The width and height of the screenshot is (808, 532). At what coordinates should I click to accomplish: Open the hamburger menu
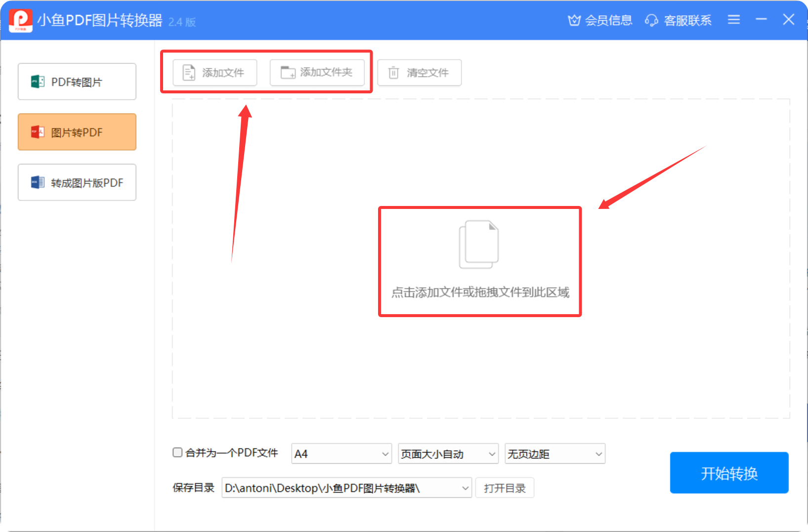(x=734, y=20)
